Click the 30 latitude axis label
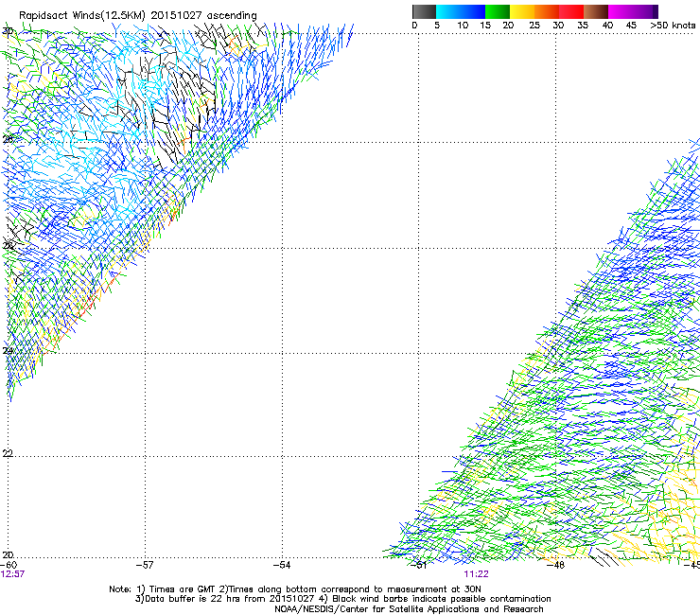 (x=8, y=31)
